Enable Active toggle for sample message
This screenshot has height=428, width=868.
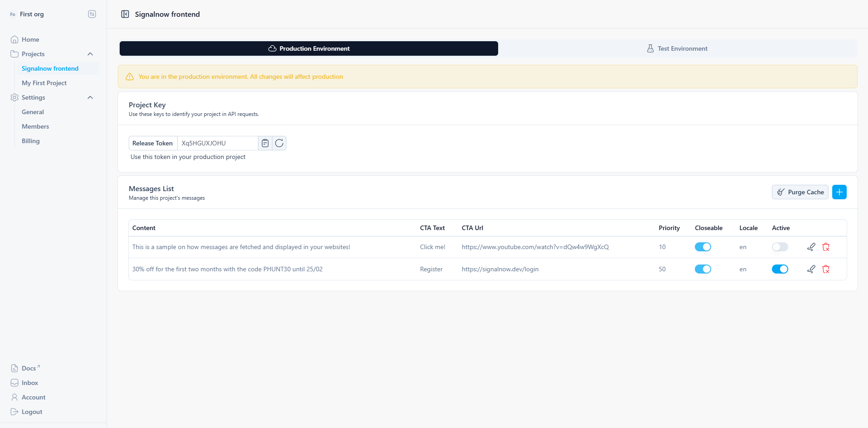pyautogui.click(x=780, y=247)
